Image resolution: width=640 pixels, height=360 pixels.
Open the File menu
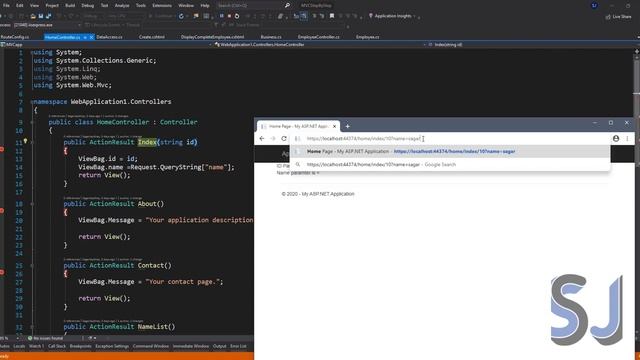(x=6, y=5)
